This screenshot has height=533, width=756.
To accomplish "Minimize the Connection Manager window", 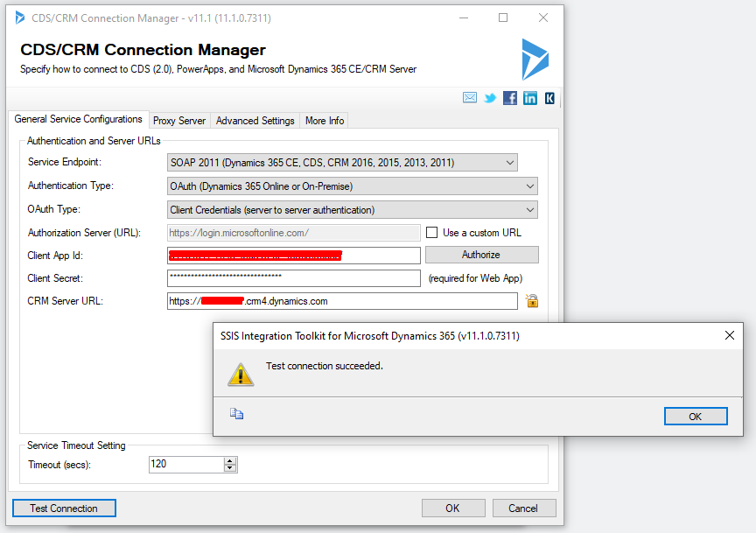I will pyautogui.click(x=464, y=18).
